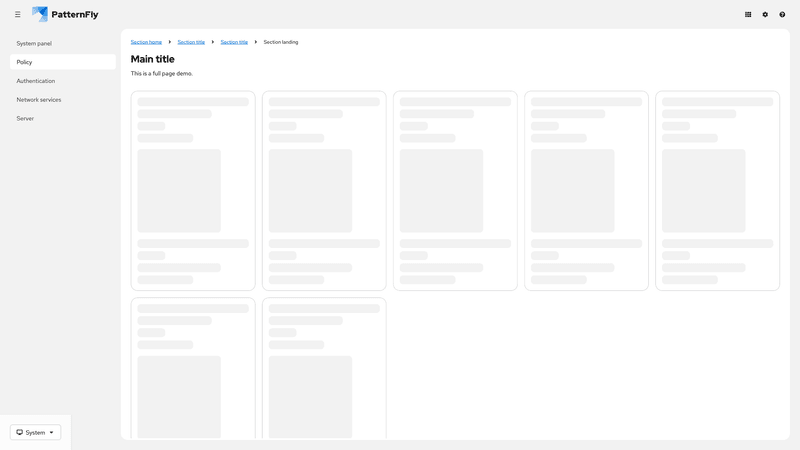The image size is (800, 450).
Task: Follow the Section home breadcrumb link
Action: coord(146,42)
